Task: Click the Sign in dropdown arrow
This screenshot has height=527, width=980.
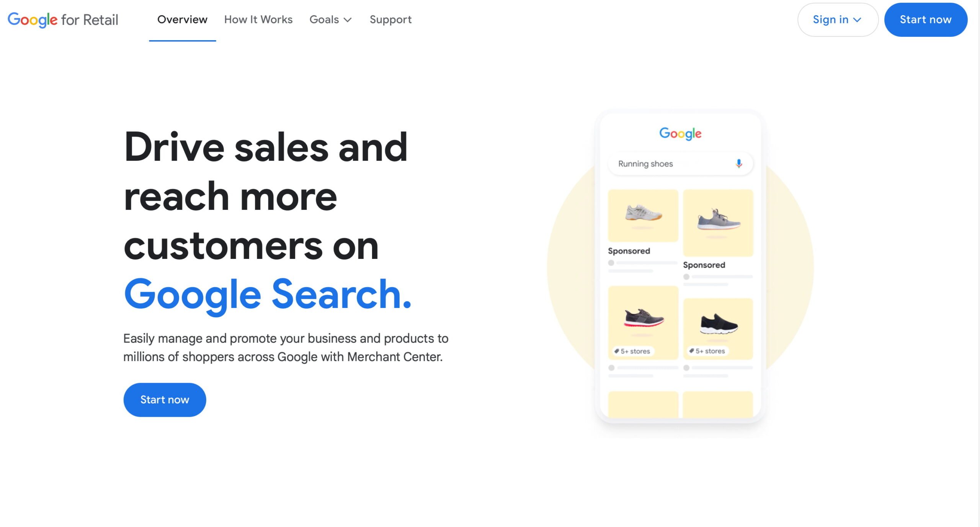Action: coord(857,20)
